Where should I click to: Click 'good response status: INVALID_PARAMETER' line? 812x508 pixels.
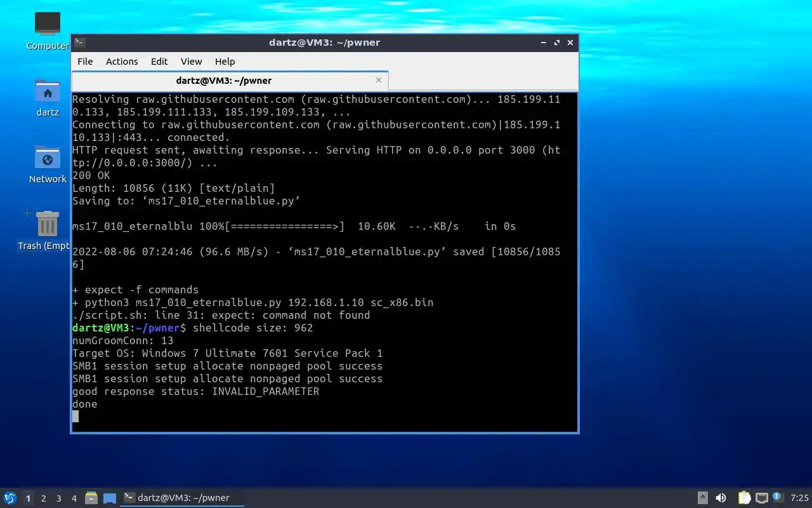(196, 391)
